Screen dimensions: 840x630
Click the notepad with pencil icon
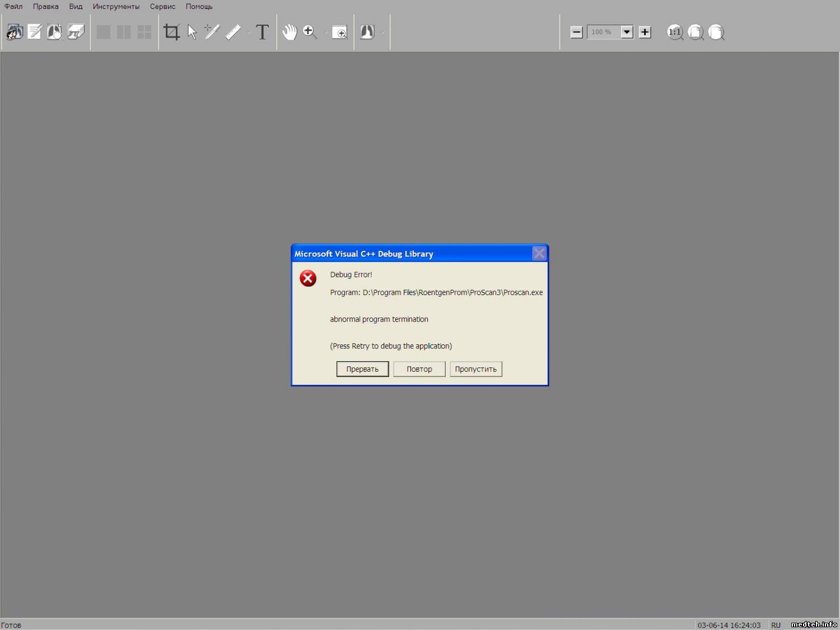tap(35, 32)
